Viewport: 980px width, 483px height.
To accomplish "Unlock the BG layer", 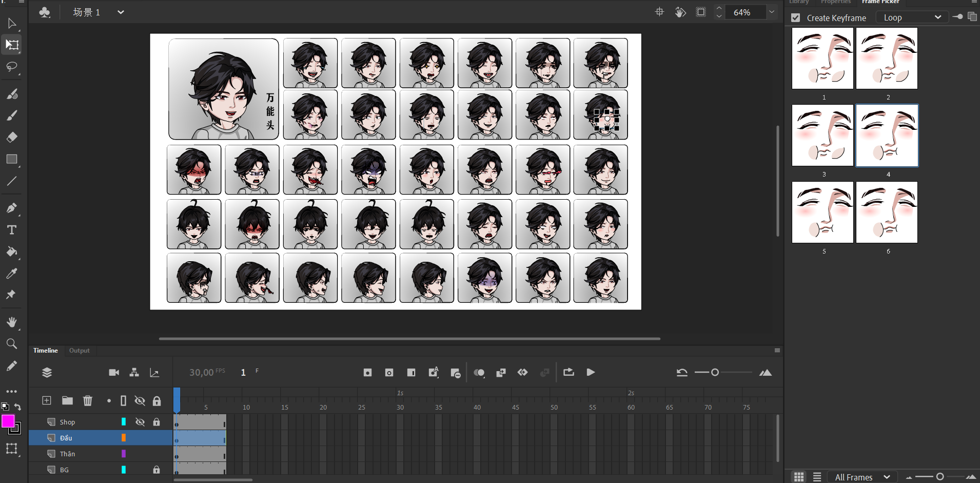I will coord(156,470).
